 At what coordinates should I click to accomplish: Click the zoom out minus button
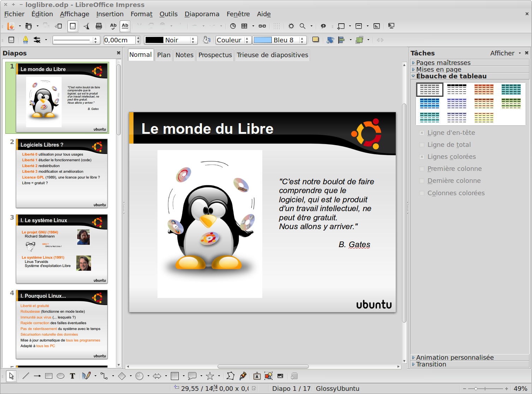click(465, 388)
